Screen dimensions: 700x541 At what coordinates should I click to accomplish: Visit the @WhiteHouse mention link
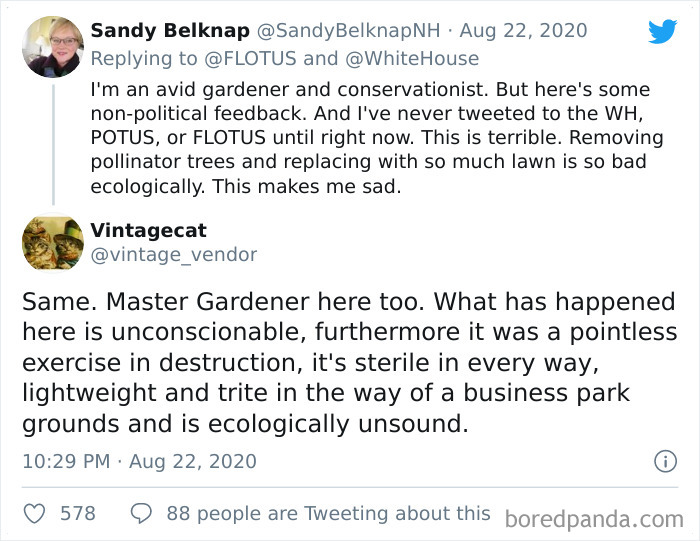tap(413, 59)
